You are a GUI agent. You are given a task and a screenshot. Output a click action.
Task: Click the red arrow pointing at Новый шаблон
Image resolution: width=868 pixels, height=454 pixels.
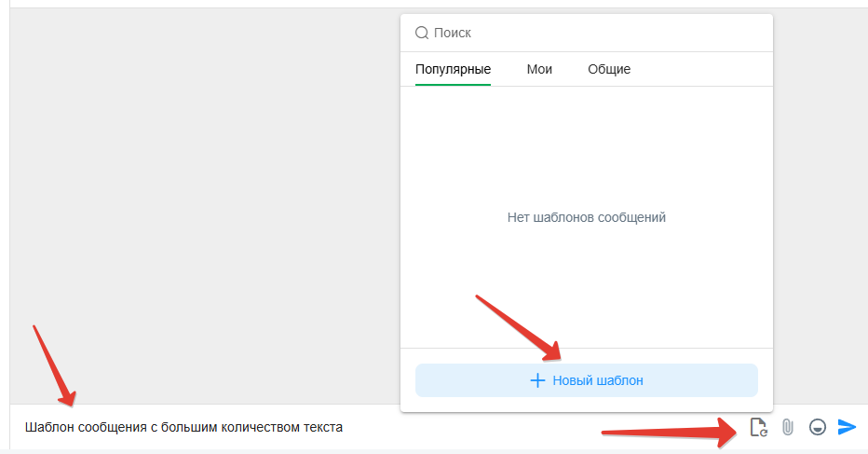coord(518,326)
